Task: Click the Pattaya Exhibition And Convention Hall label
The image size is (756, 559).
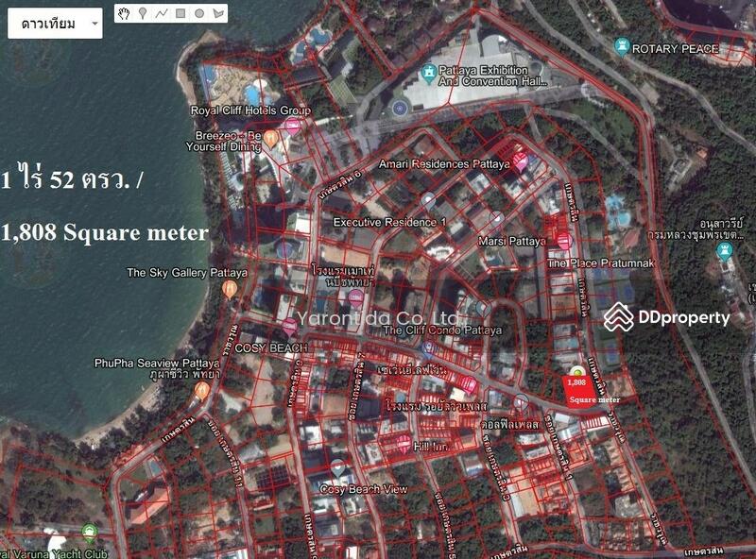Action: pyautogui.click(x=492, y=76)
